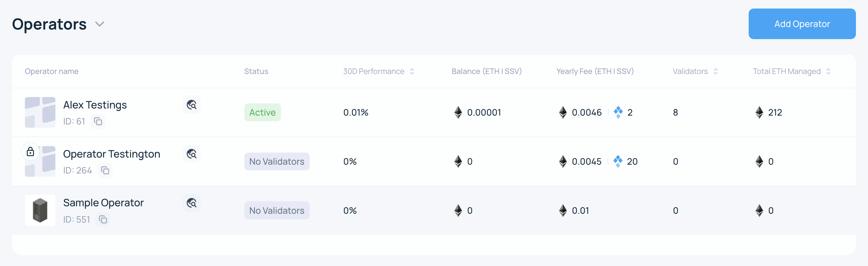Click the lock icon on Operator Testington
Image resolution: width=868 pixels, height=266 pixels.
point(31,152)
